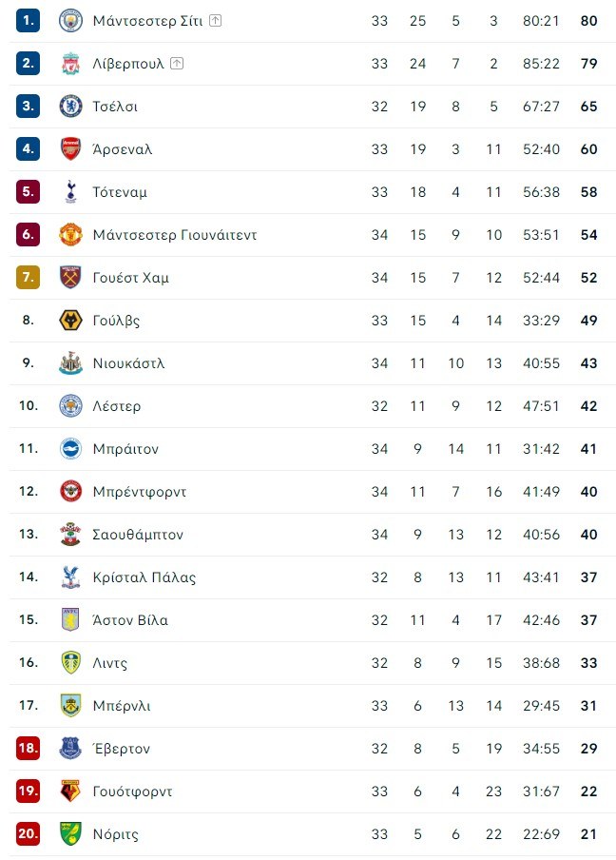Click the Tottenham club crest
The height and width of the screenshot is (860, 616).
[71, 192]
